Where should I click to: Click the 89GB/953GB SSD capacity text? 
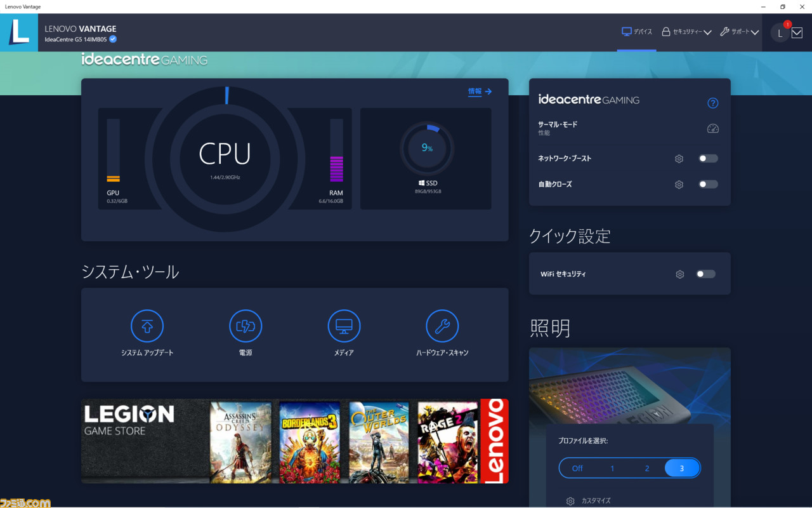click(x=428, y=191)
